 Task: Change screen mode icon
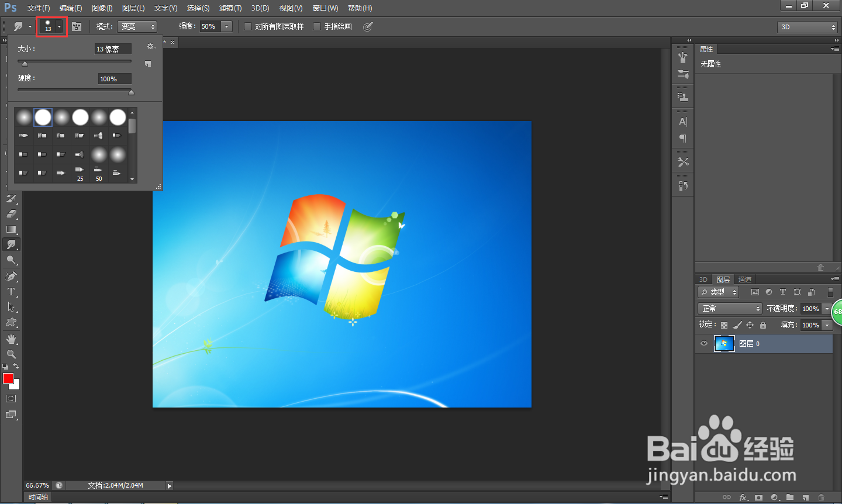click(x=11, y=415)
